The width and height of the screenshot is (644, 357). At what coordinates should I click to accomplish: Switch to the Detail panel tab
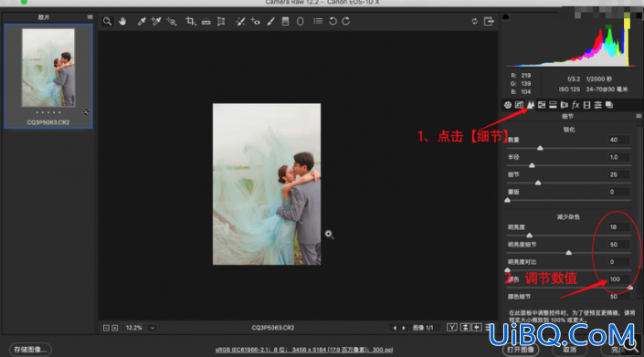(x=531, y=105)
